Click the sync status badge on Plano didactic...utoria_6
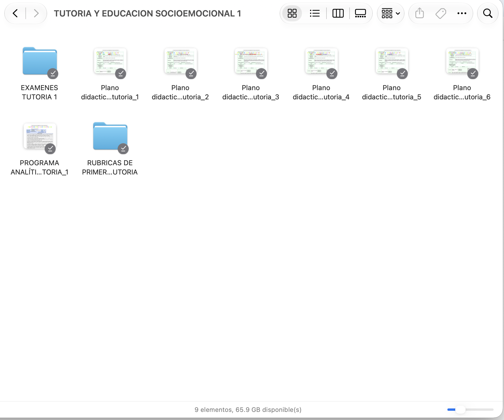The height and width of the screenshot is (420, 504). [473, 74]
